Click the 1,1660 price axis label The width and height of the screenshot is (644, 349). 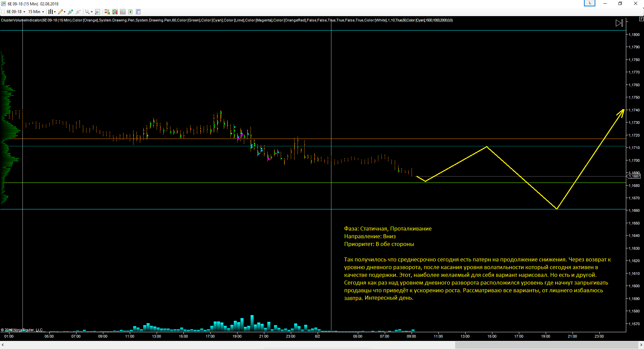pyautogui.click(x=634, y=210)
